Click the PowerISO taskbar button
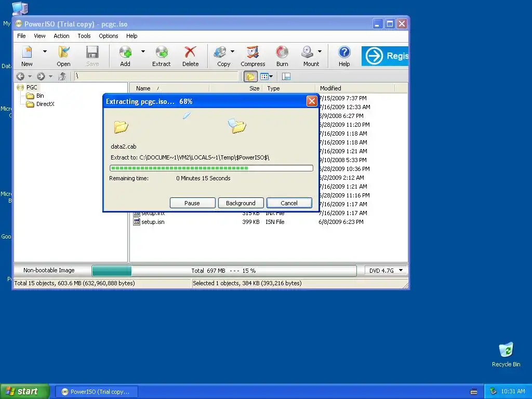The width and height of the screenshot is (532, 399). tap(96, 392)
